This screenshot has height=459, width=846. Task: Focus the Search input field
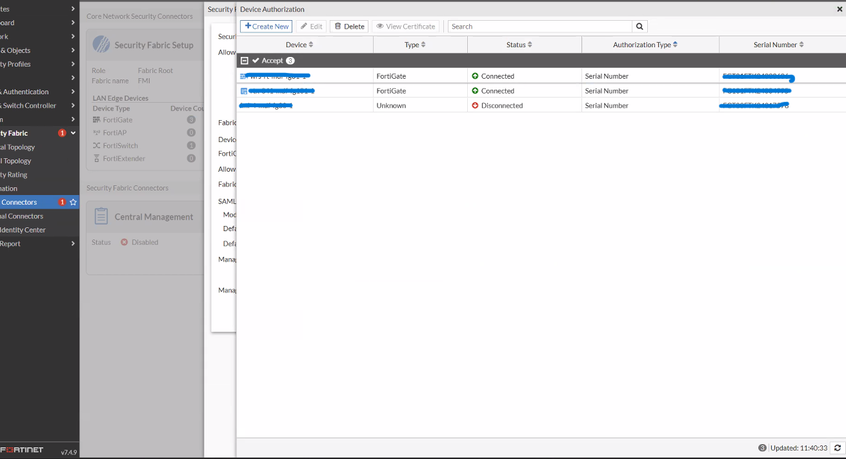pos(540,26)
